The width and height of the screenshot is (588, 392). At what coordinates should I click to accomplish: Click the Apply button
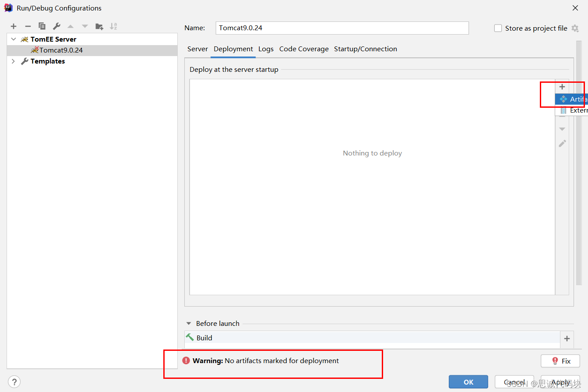coord(560,382)
